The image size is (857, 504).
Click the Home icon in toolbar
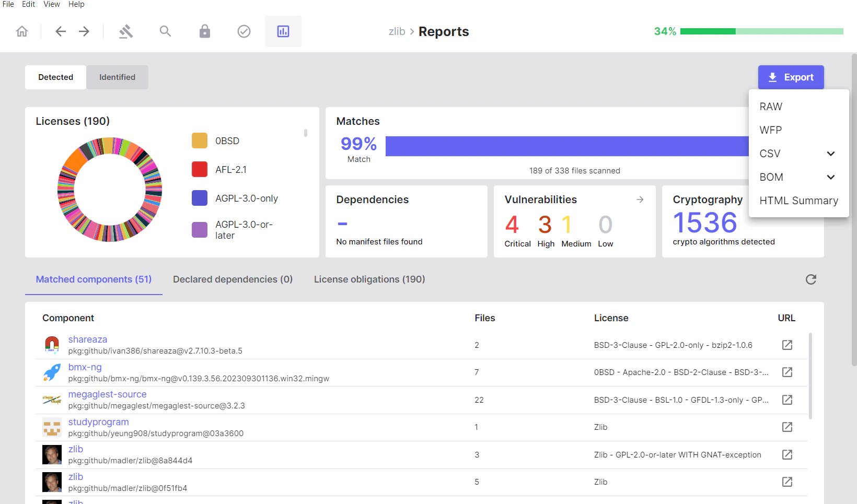point(22,31)
